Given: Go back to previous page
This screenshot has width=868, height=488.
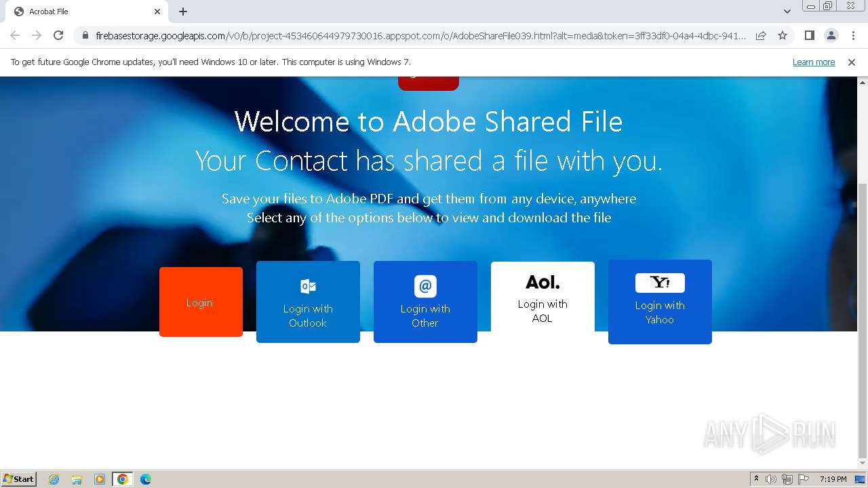Looking at the screenshot, I should coord(15,35).
